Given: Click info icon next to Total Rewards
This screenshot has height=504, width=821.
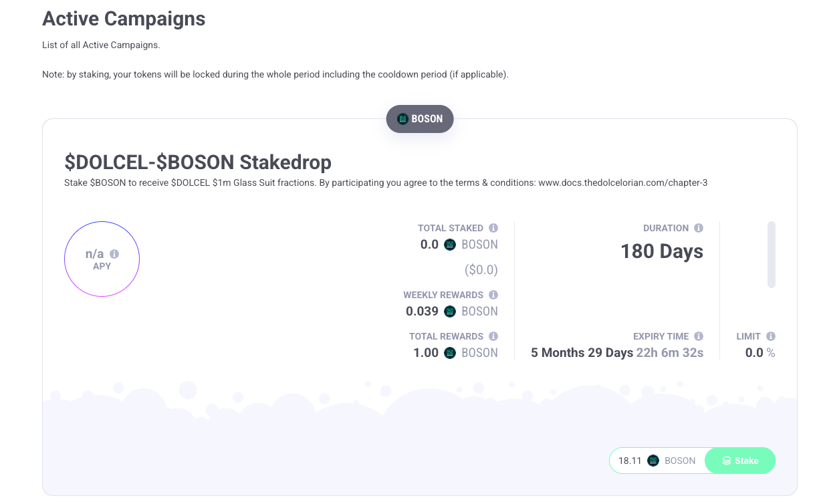Looking at the screenshot, I should click(493, 336).
